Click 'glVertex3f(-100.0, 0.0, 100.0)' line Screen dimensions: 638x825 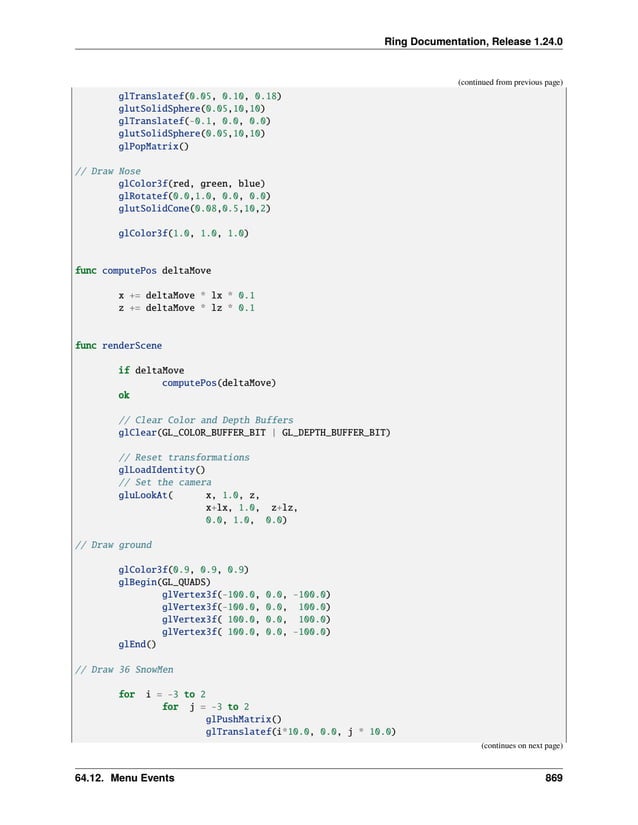click(246, 607)
